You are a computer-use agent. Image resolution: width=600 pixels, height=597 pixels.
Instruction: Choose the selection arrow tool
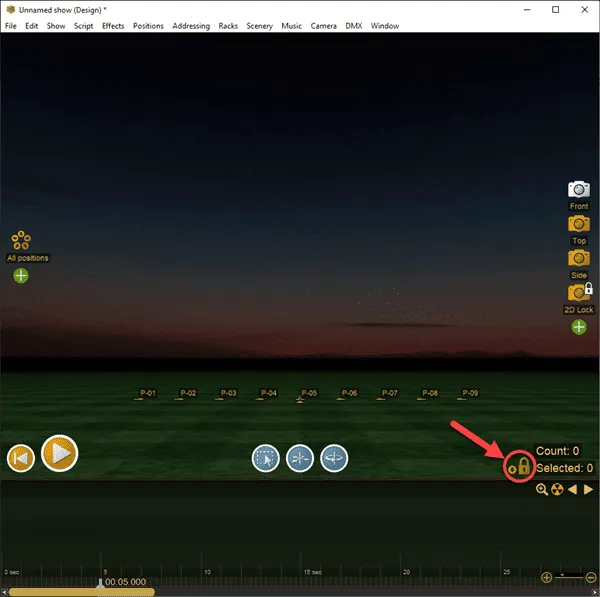coord(265,458)
